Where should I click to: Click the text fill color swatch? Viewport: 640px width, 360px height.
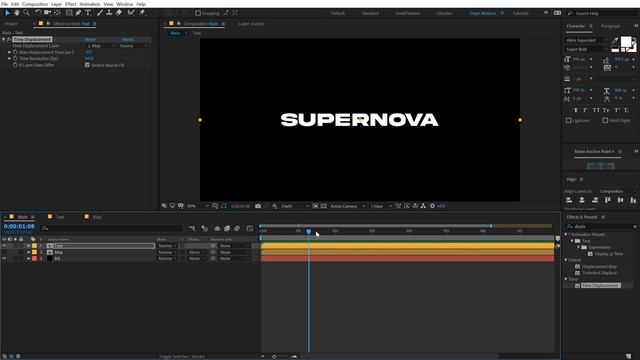pos(626,41)
